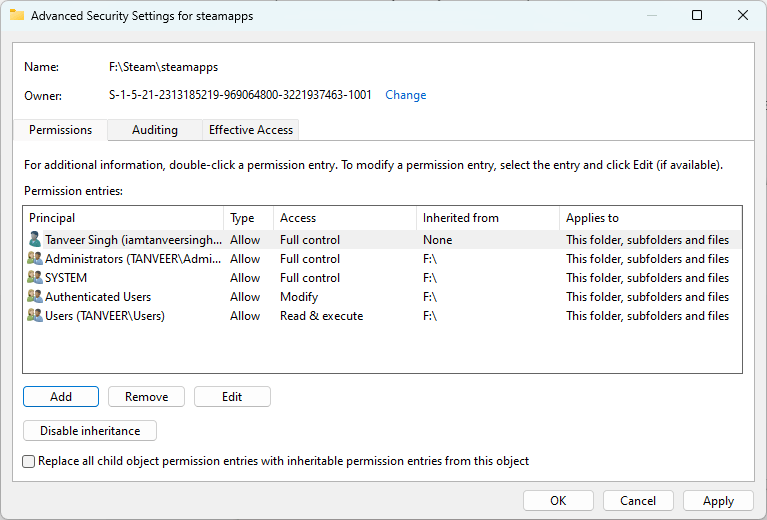The width and height of the screenshot is (767, 520).
Task: Click Applies to value in Users row
Action: click(x=647, y=316)
